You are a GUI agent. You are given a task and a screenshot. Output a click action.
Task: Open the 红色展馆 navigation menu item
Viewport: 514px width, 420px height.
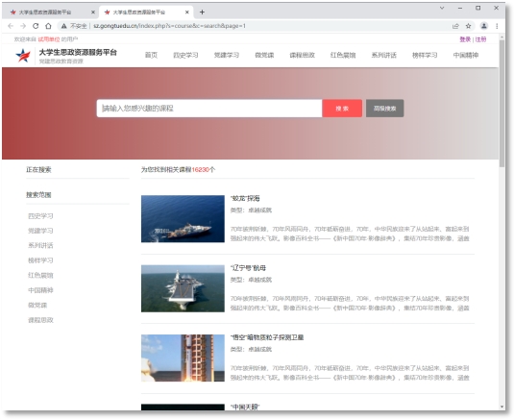tap(343, 55)
